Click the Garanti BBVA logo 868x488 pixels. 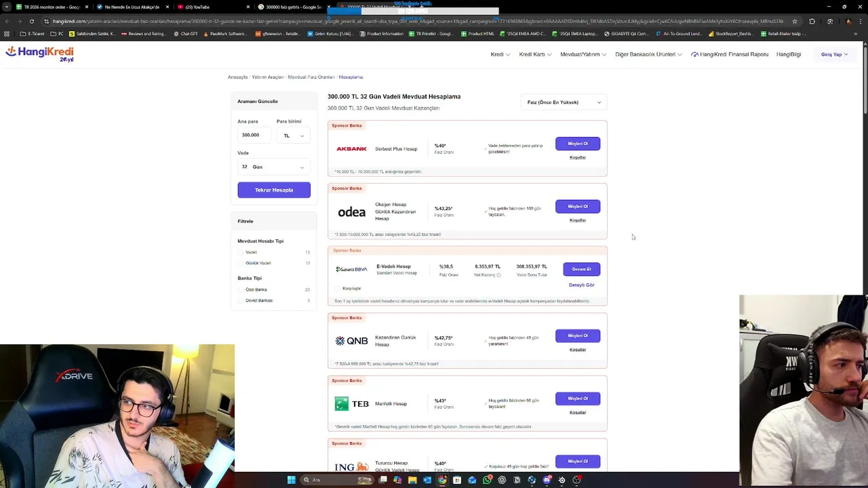point(351,269)
